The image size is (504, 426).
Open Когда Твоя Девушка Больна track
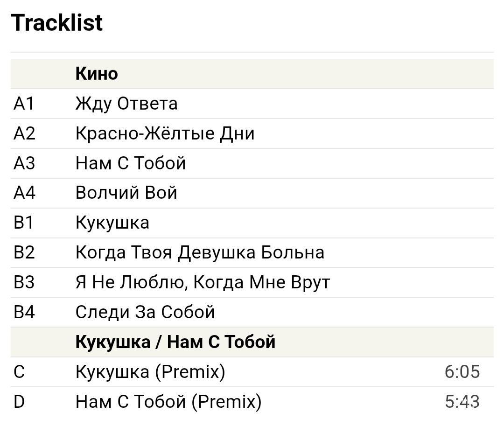(200, 253)
